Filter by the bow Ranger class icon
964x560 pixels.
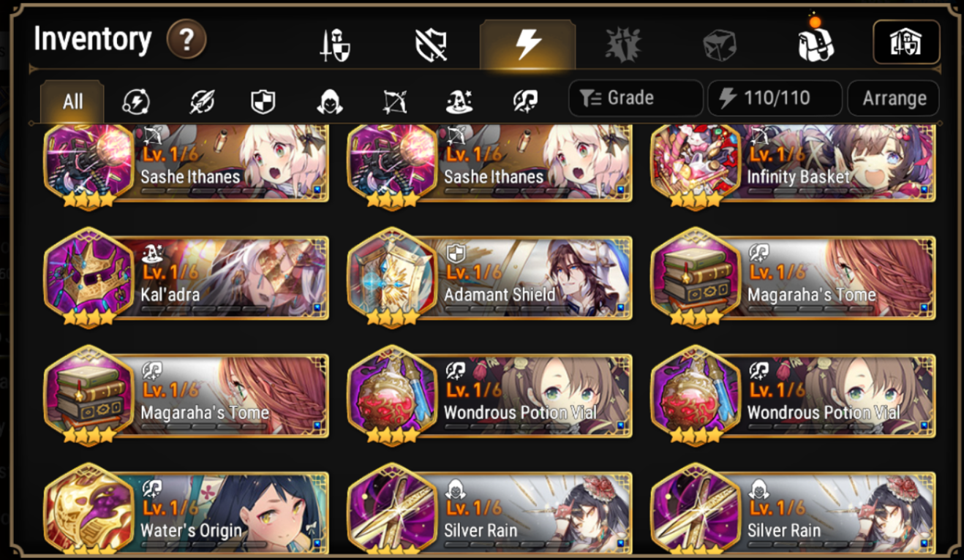pyautogui.click(x=395, y=102)
